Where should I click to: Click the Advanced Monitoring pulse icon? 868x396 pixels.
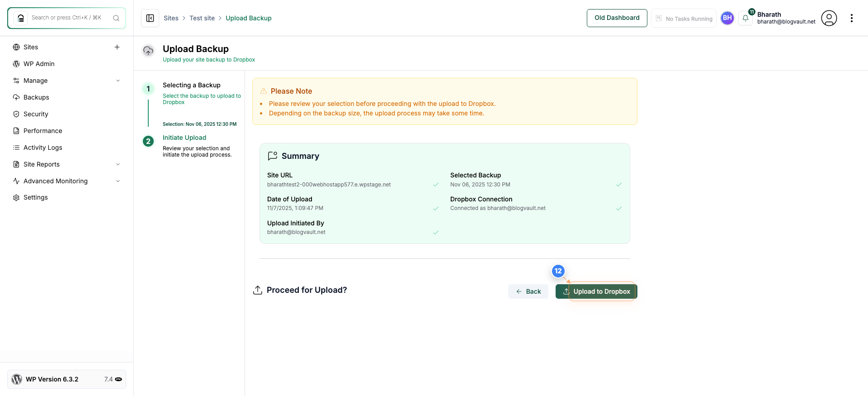pos(16,181)
